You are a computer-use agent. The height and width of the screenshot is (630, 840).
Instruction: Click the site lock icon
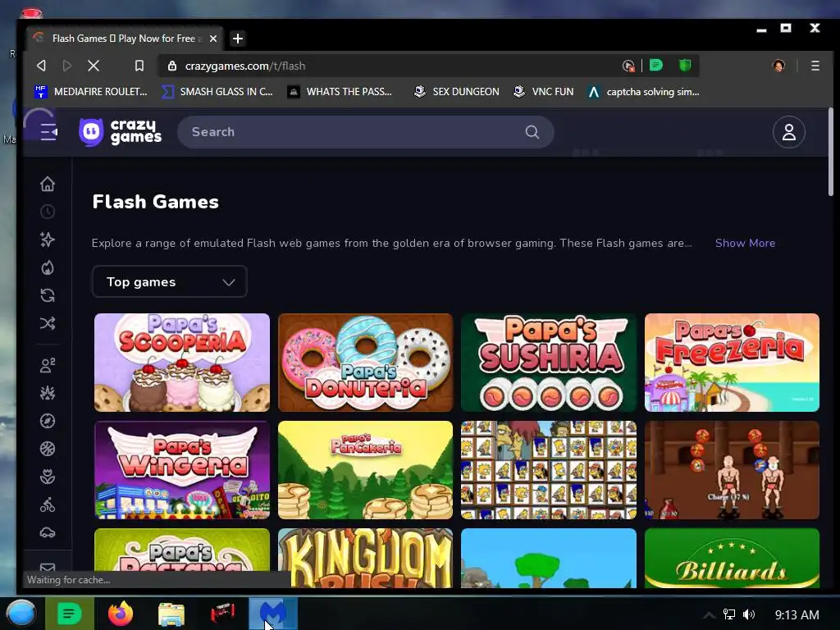pyautogui.click(x=172, y=66)
